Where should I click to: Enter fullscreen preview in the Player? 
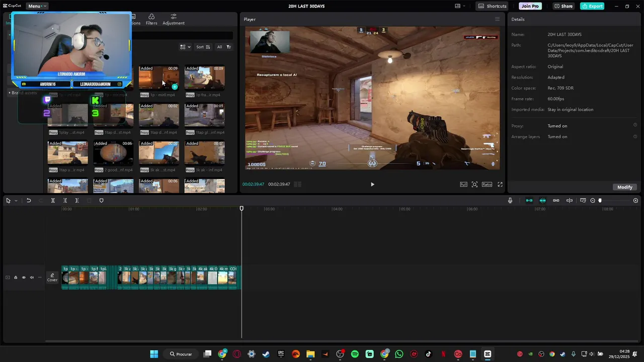[500, 185]
